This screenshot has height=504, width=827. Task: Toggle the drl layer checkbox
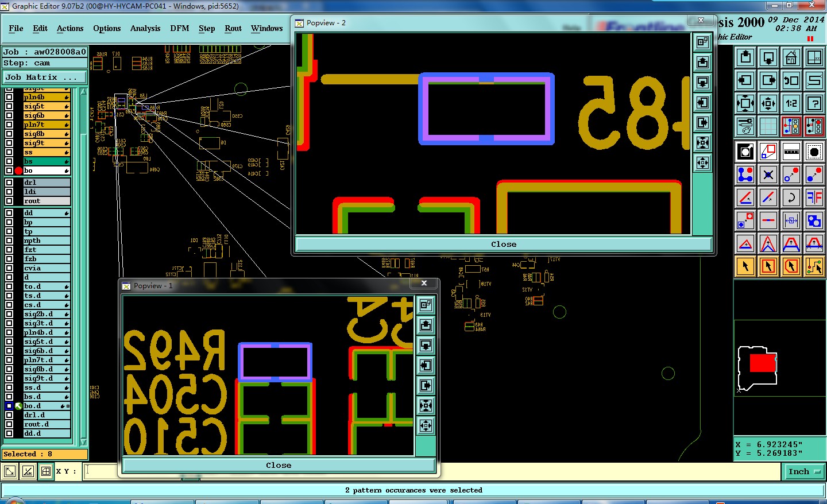click(9, 183)
